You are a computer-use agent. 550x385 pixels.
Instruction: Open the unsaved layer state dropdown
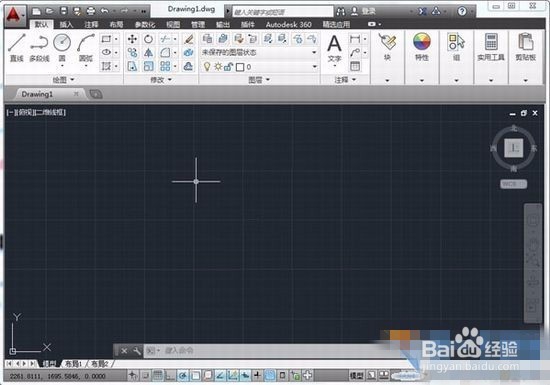(x=259, y=53)
